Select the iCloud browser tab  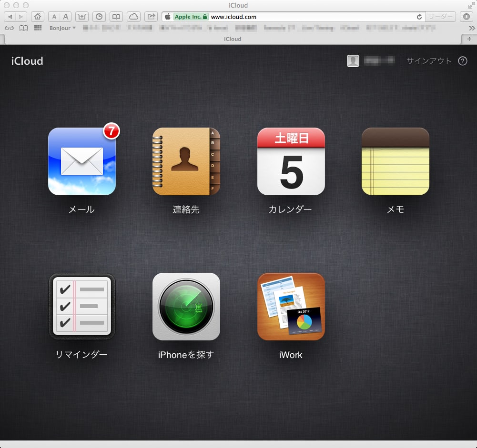point(233,39)
